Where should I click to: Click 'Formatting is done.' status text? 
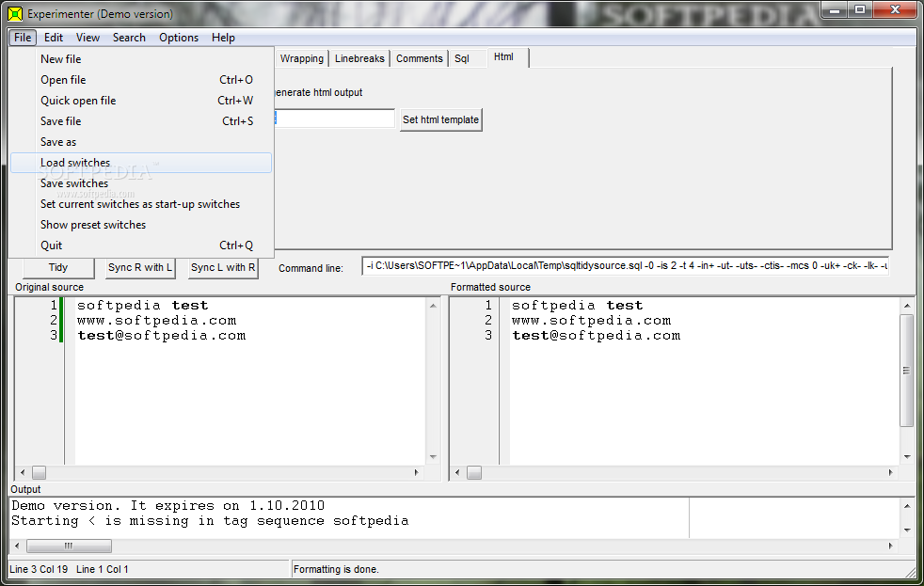coord(336,569)
